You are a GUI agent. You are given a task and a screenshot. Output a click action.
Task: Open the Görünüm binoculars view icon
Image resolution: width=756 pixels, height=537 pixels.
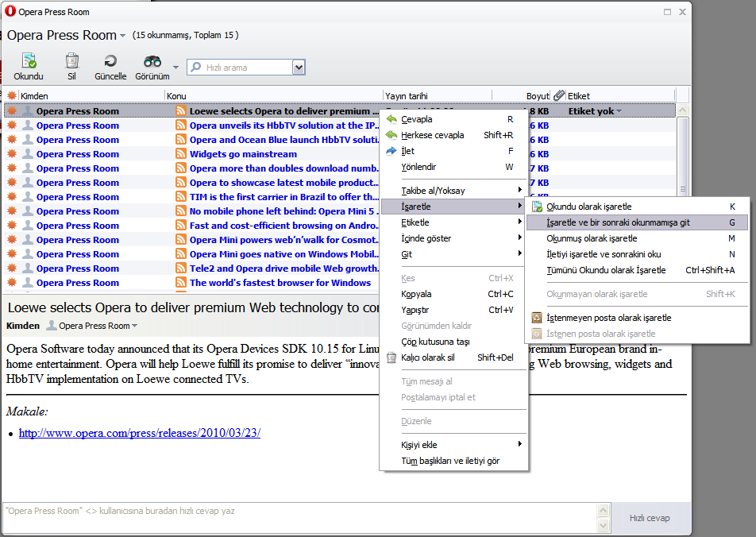coord(152,61)
